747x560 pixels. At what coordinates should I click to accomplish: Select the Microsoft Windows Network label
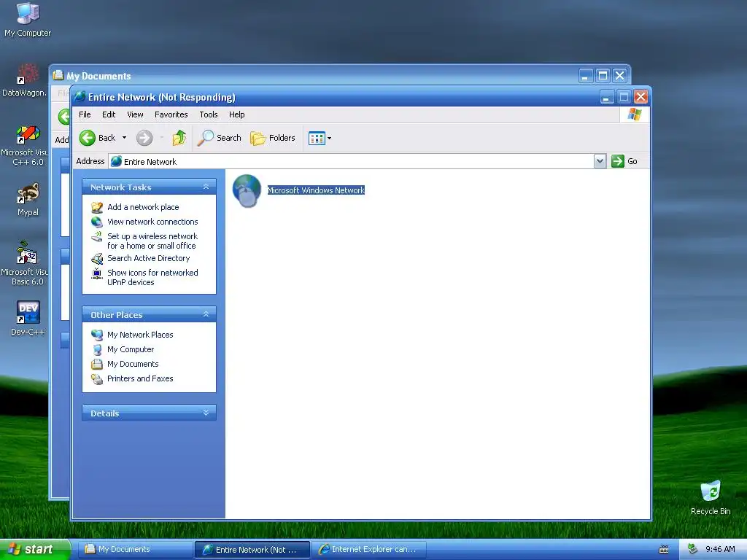point(316,190)
